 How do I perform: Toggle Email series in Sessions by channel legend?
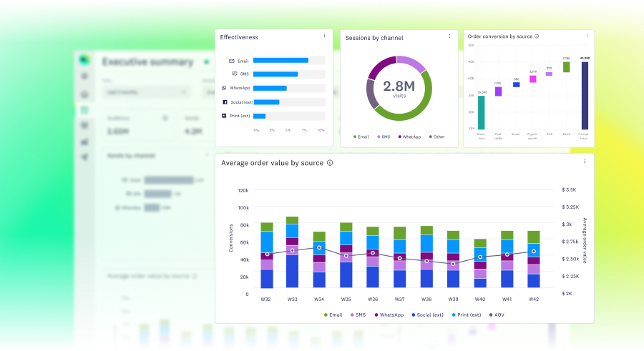[x=361, y=137]
